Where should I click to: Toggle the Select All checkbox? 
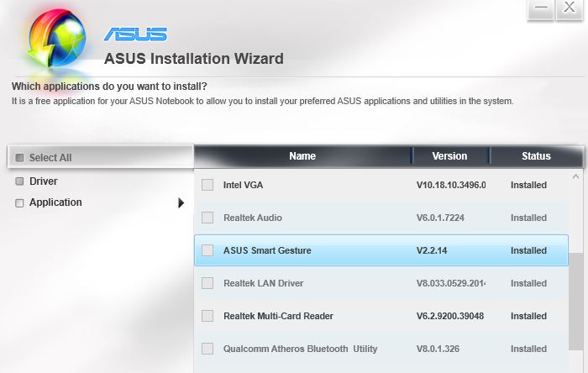[20, 158]
